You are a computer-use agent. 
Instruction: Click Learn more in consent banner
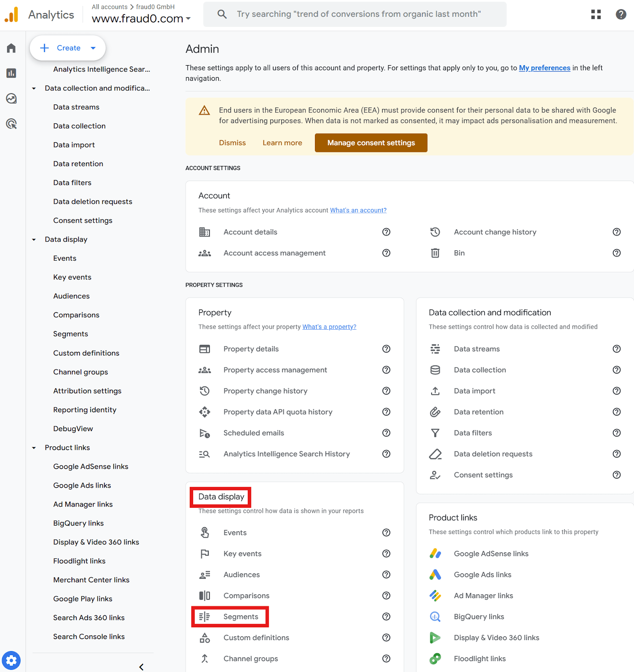(282, 143)
